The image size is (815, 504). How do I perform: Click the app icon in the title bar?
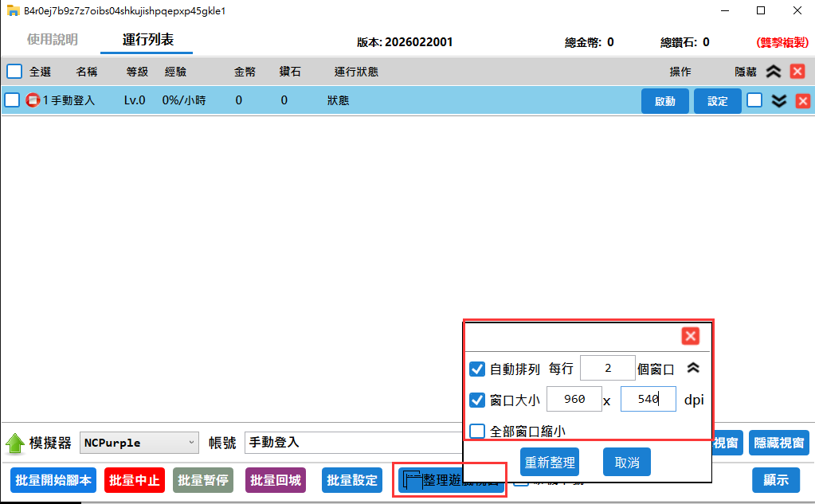[13, 11]
